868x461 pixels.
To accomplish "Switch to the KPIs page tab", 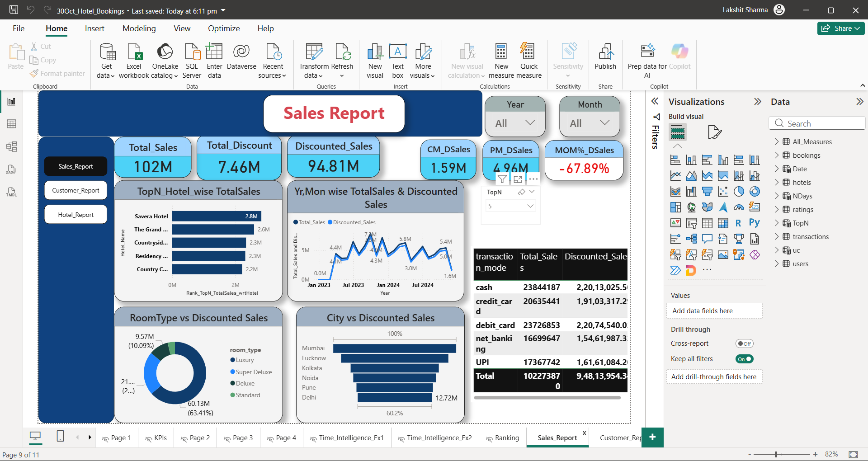I will [156, 438].
